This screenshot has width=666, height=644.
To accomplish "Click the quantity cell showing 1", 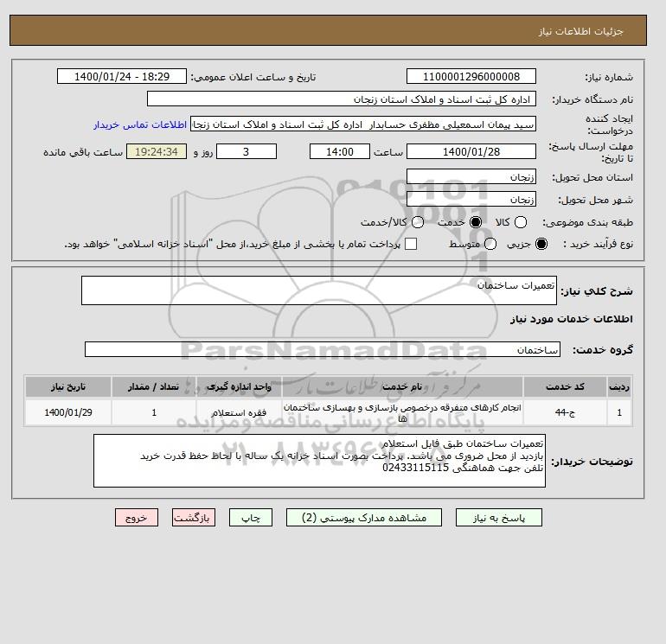I will pyautogui.click(x=154, y=412).
